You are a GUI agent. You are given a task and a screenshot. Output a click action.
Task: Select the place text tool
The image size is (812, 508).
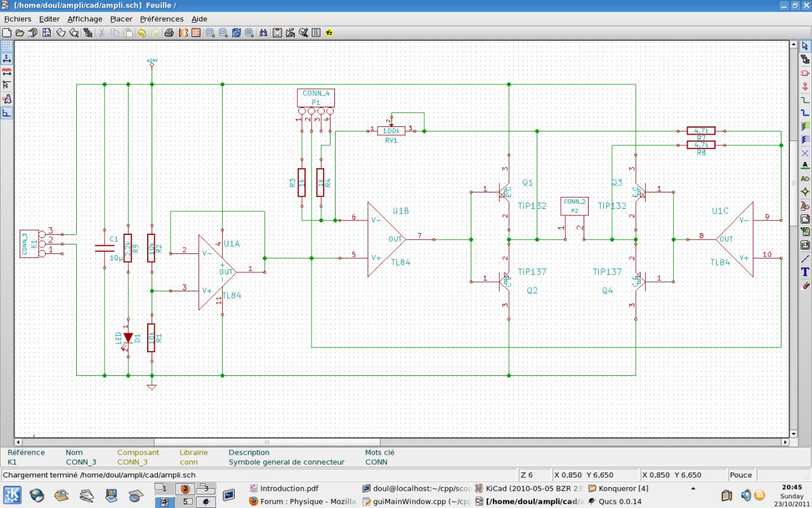pyautogui.click(x=805, y=272)
